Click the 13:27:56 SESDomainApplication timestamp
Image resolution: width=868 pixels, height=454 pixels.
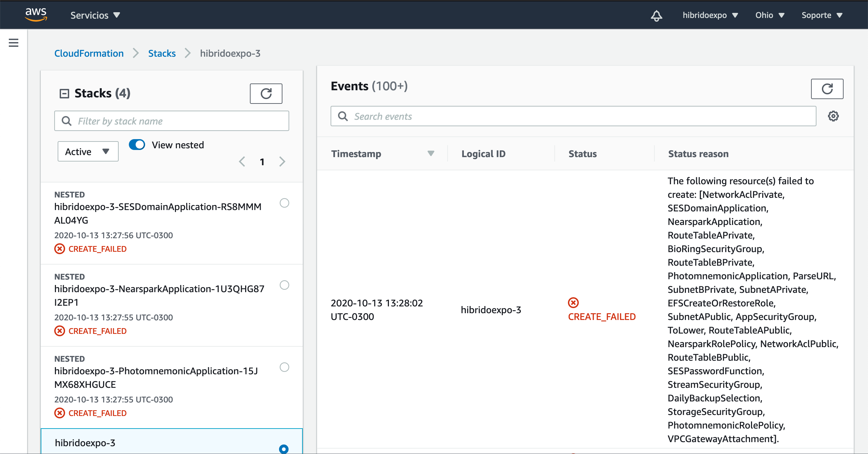click(x=114, y=235)
